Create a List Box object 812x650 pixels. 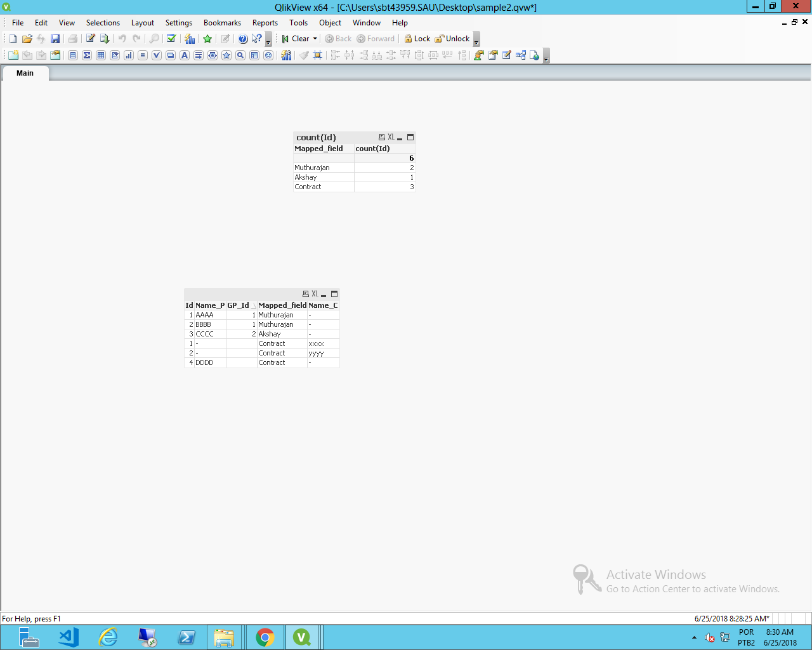click(x=73, y=55)
